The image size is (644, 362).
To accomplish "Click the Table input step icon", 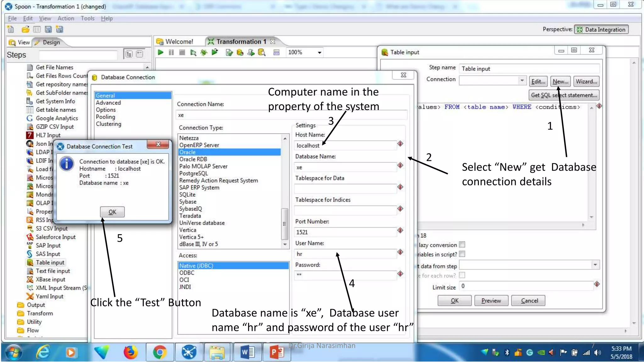I will [x=30, y=262].
